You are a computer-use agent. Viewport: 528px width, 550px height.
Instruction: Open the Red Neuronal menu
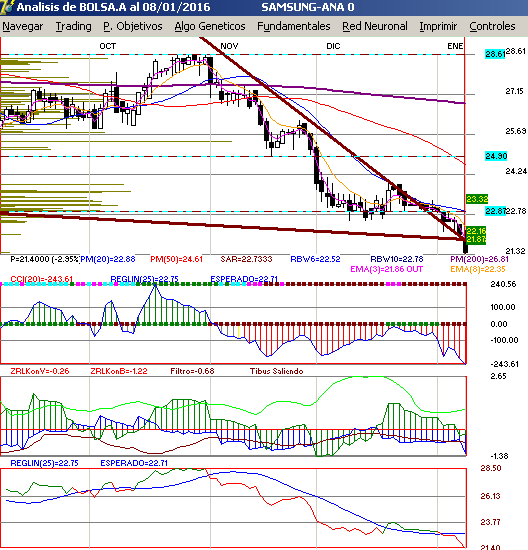click(375, 26)
